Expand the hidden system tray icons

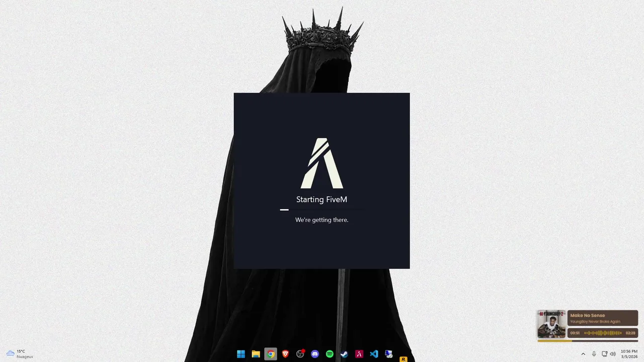coord(583,354)
